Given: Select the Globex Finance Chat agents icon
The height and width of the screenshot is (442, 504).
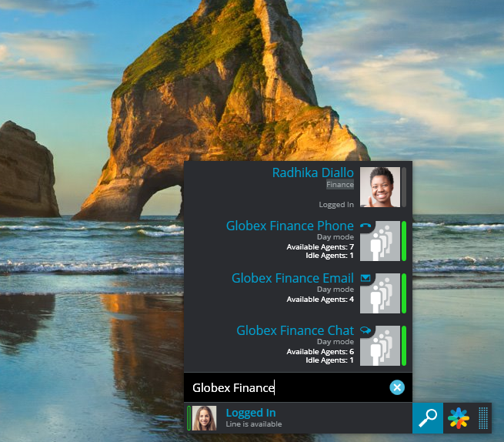Looking at the screenshot, I should tap(380, 346).
